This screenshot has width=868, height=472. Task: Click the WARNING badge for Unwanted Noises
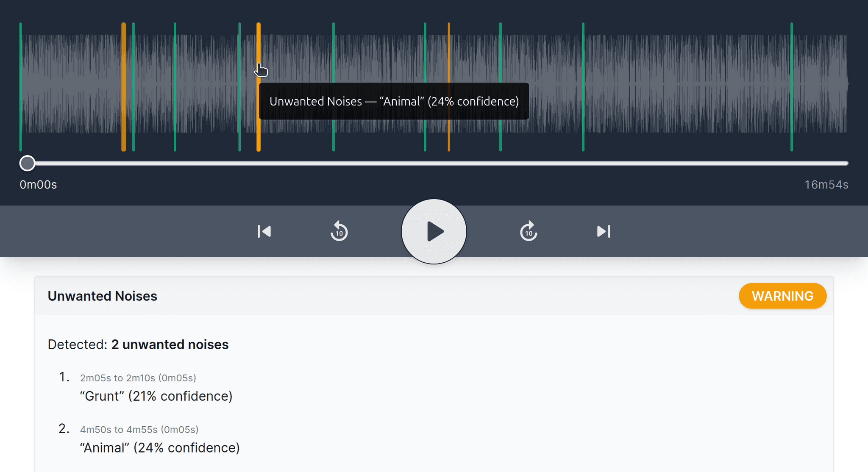[x=782, y=296]
